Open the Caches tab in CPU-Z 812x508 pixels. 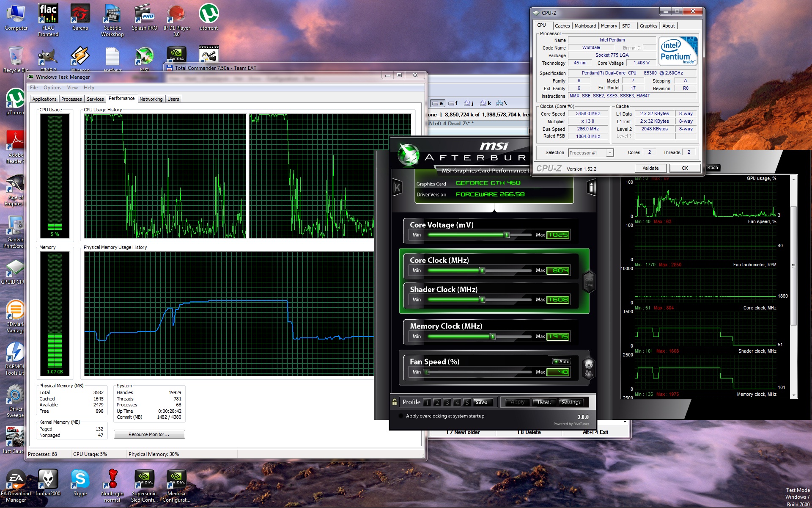coord(562,26)
